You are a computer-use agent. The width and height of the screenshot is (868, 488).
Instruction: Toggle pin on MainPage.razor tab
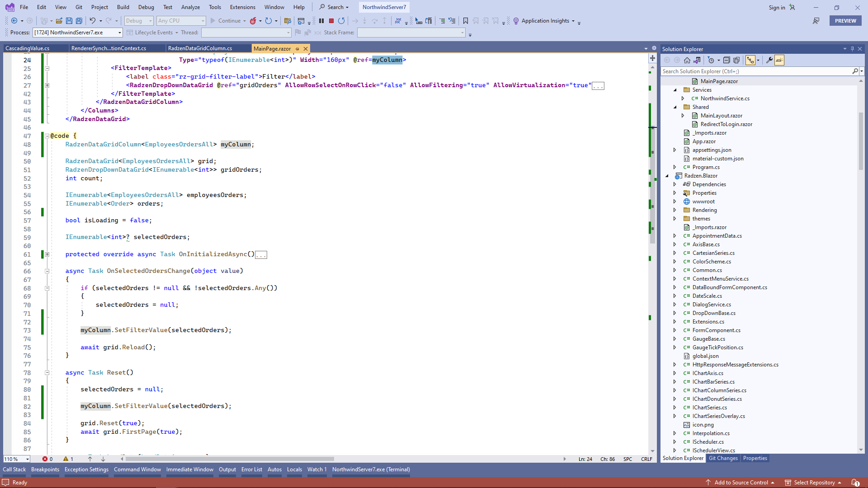[297, 49]
